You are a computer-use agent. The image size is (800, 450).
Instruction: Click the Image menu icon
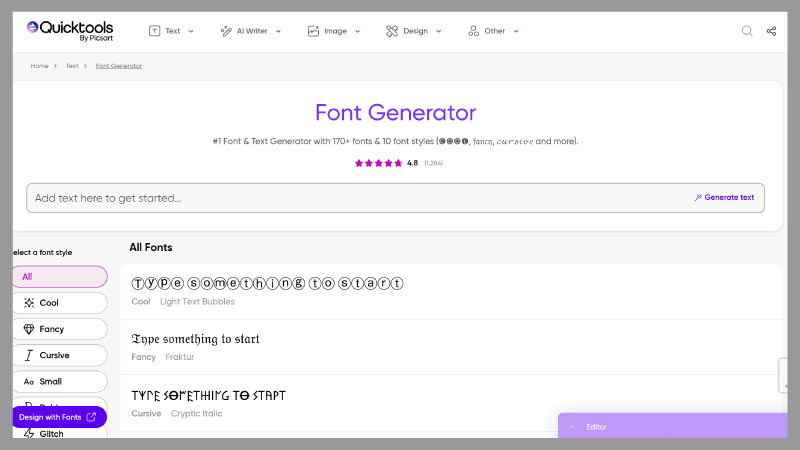313,31
